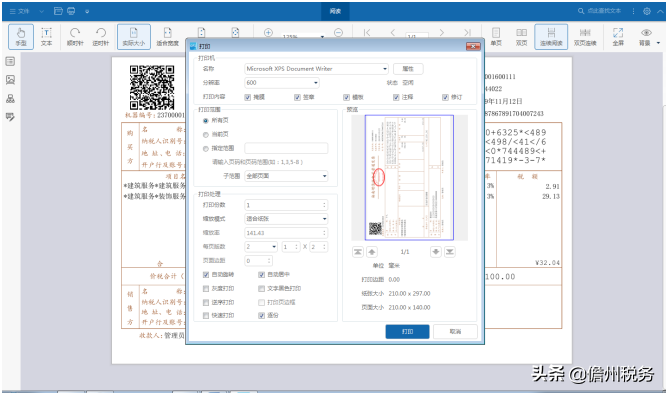The height and width of the screenshot is (394, 666).
Task: Select the 所有页 radio button
Action: pos(206,121)
